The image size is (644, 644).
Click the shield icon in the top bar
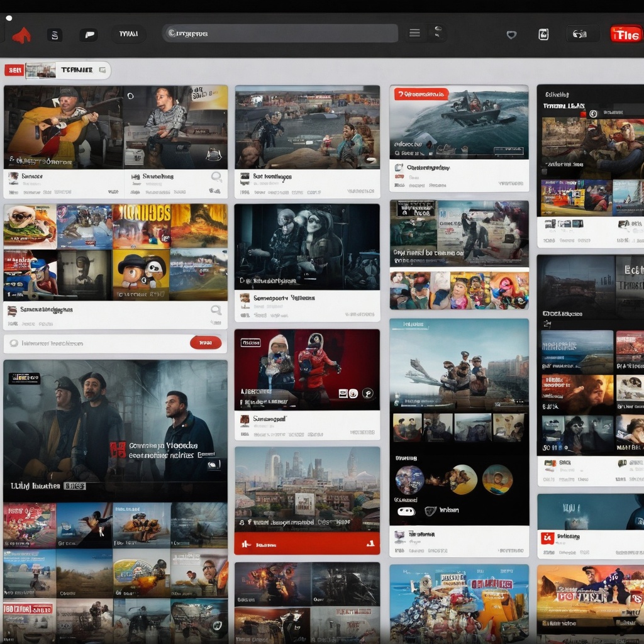point(512,35)
